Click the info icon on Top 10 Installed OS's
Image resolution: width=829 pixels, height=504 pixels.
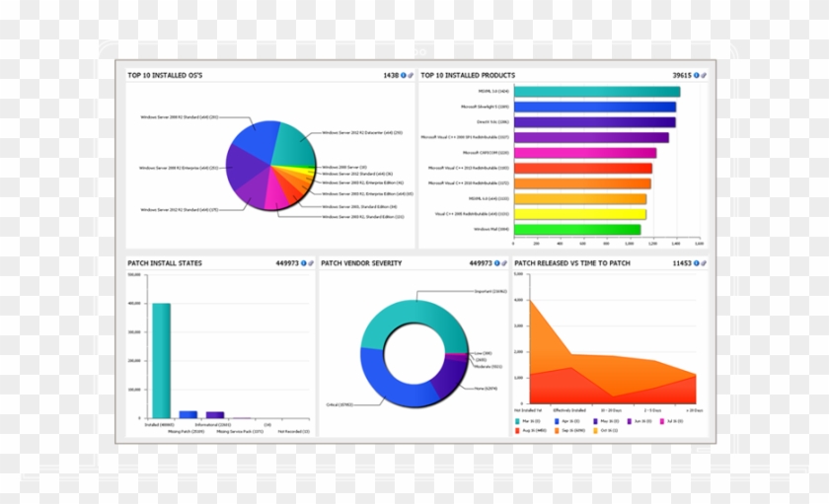pyautogui.click(x=404, y=75)
